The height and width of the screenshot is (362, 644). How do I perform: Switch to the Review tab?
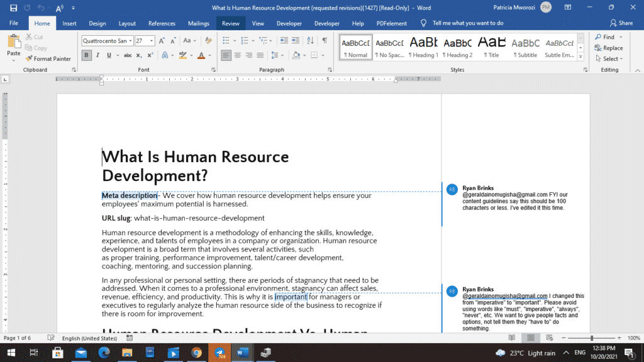point(230,23)
